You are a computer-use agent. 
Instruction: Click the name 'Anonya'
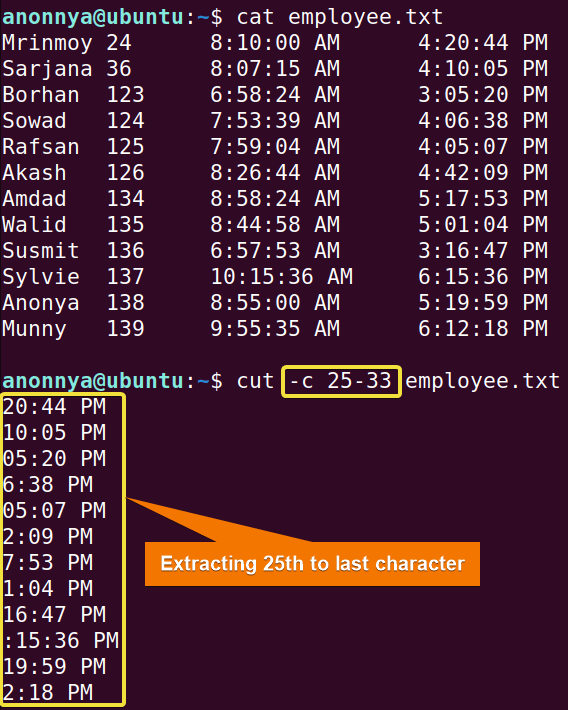pyautogui.click(x=41, y=304)
